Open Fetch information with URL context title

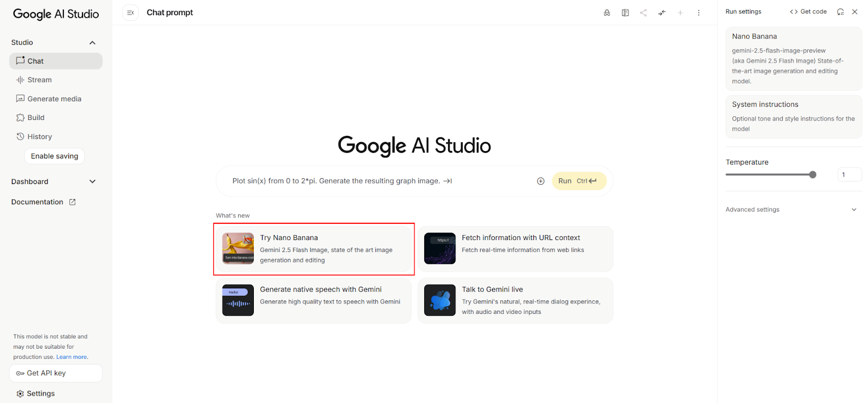pyautogui.click(x=521, y=238)
